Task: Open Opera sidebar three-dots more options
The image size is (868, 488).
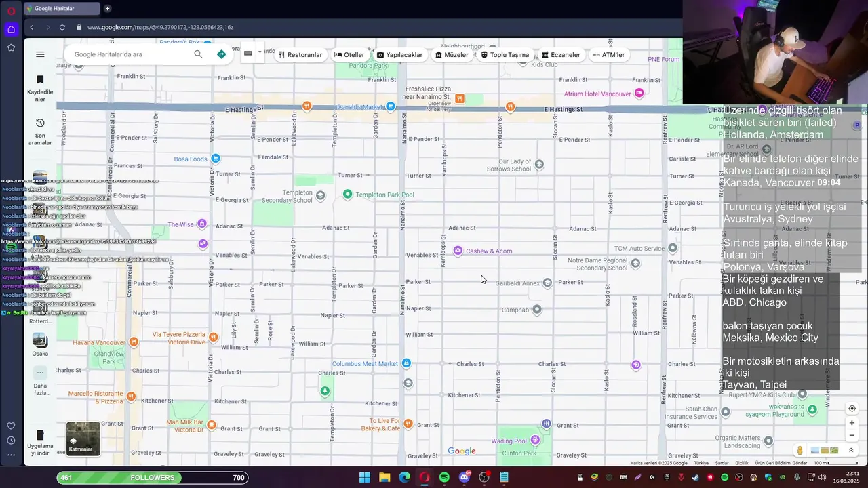Action: pos(11,455)
